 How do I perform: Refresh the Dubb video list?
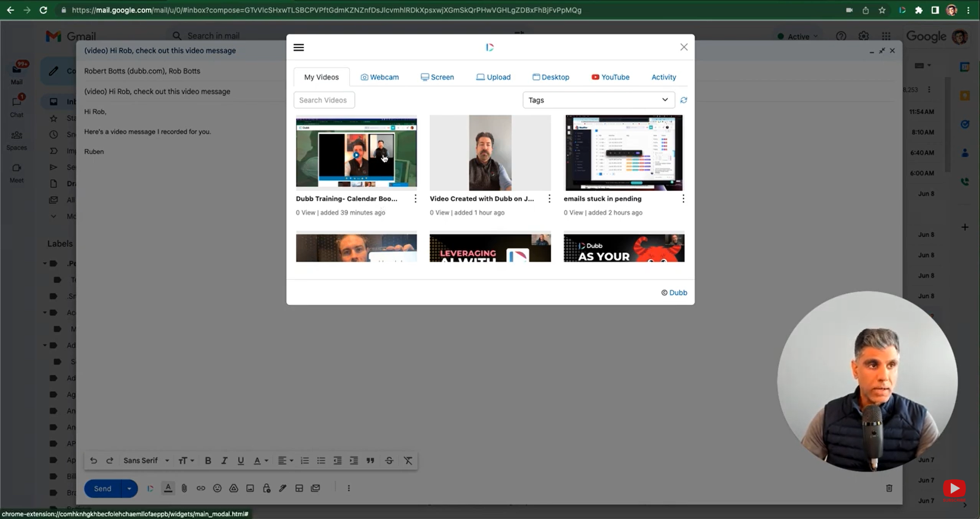(684, 100)
